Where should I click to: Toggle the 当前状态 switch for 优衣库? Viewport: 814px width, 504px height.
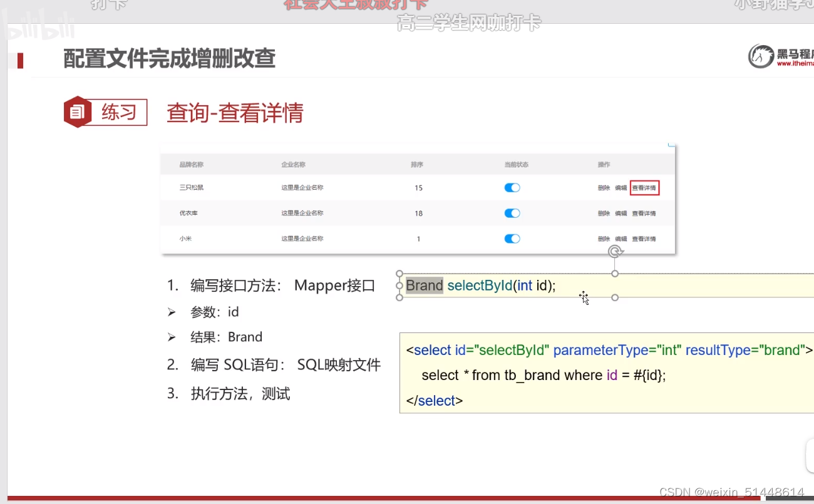(x=512, y=213)
